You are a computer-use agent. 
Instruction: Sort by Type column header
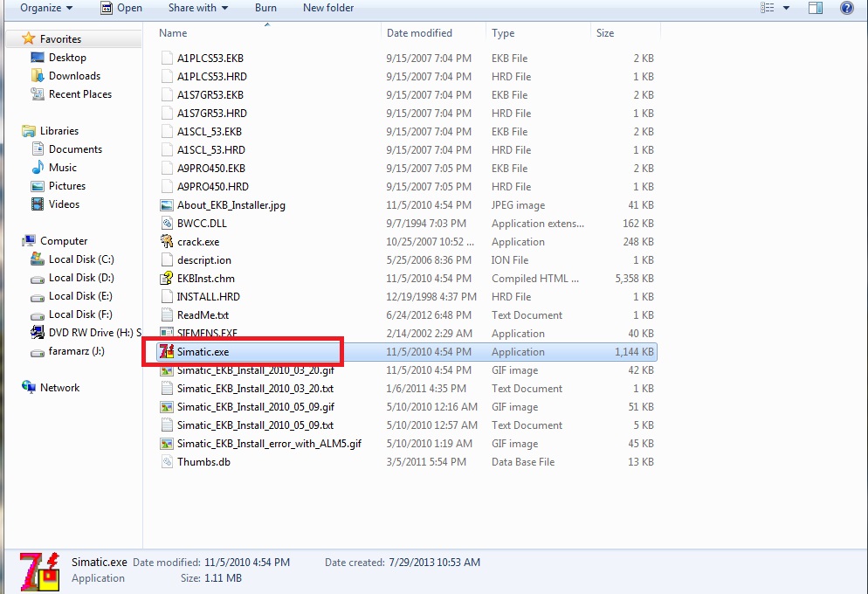click(503, 33)
